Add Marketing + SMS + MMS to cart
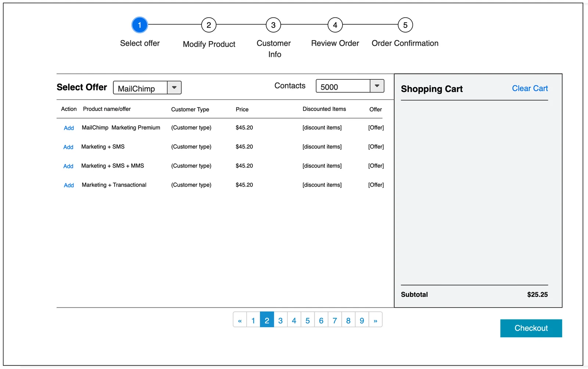 coord(68,166)
